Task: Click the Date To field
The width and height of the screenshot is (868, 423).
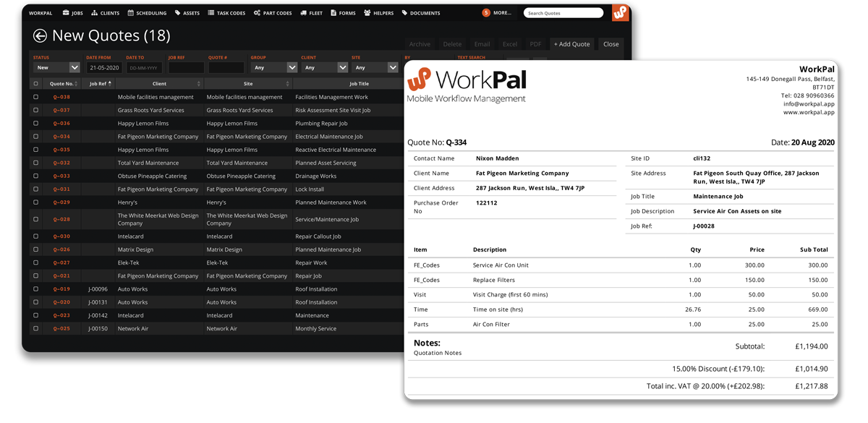Action: (x=145, y=67)
